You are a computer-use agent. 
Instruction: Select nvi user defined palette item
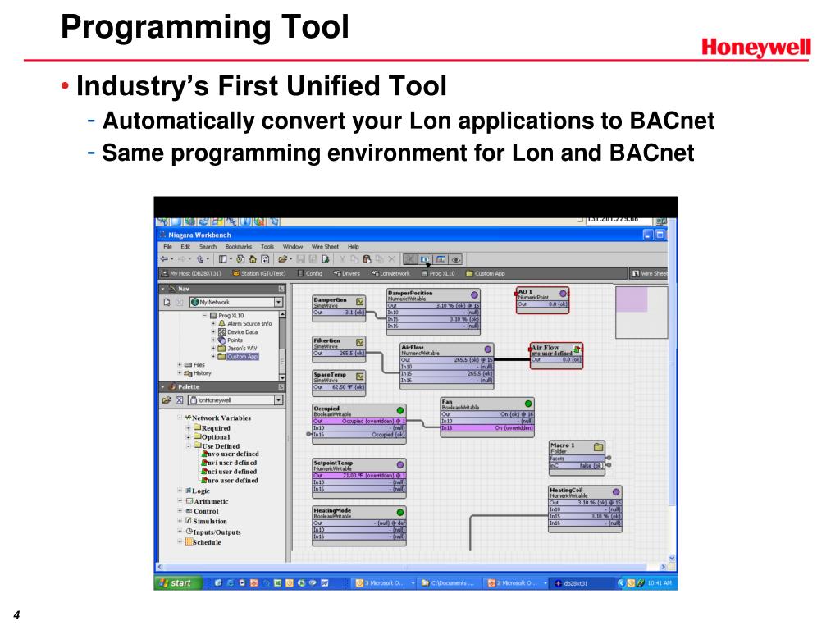tap(229, 463)
